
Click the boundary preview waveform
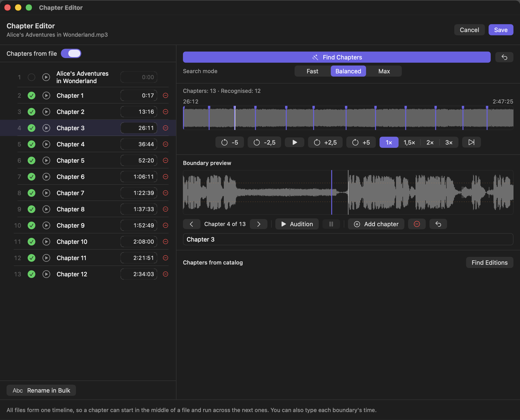[x=348, y=192]
